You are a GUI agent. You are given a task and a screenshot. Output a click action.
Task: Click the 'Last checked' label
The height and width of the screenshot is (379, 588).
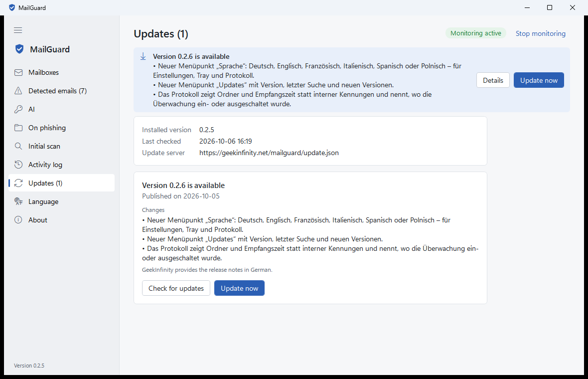[x=161, y=141]
